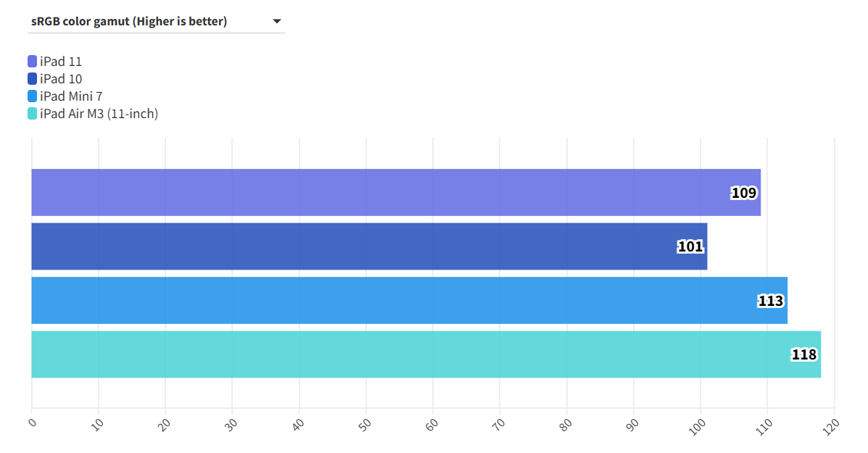Click the iPad 11 legend color swatch
This screenshot has width=868, height=453.
tap(33, 62)
